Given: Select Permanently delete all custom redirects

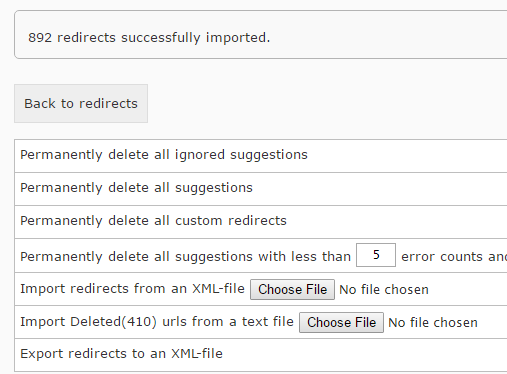Looking at the screenshot, I should (x=153, y=221).
